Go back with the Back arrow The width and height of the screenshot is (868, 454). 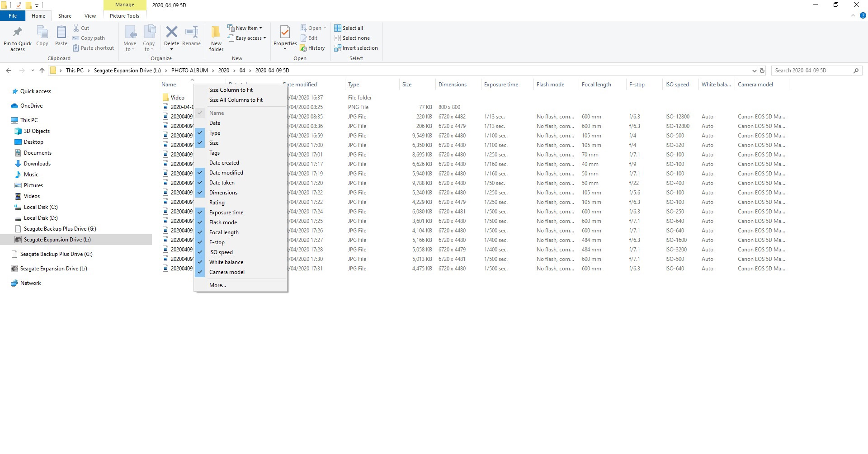click(x=9, y=71)
